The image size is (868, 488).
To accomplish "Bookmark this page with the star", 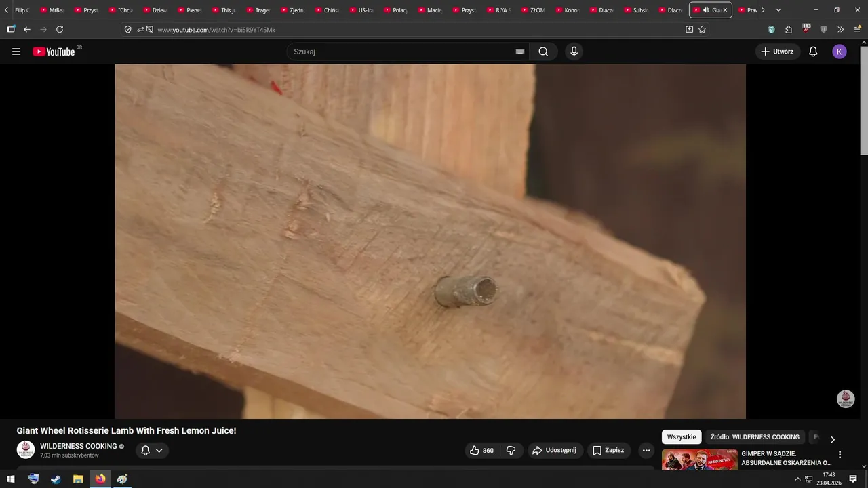I will point(703,29).
